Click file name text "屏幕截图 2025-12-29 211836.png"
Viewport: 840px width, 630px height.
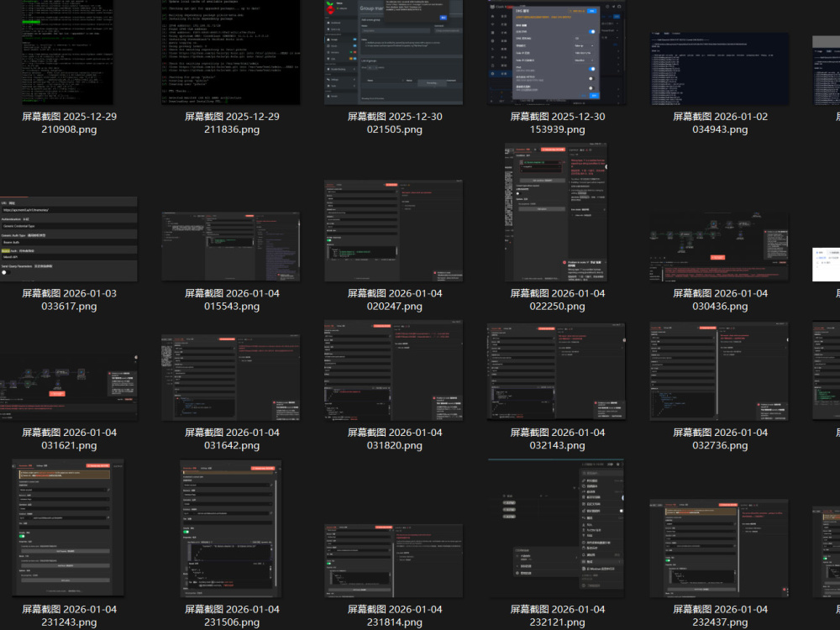pyautogui.click(x=232, y=123)
